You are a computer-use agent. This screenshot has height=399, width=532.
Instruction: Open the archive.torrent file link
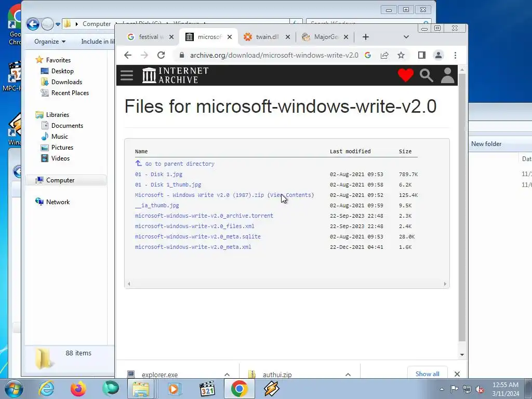(x=204, y=216)
